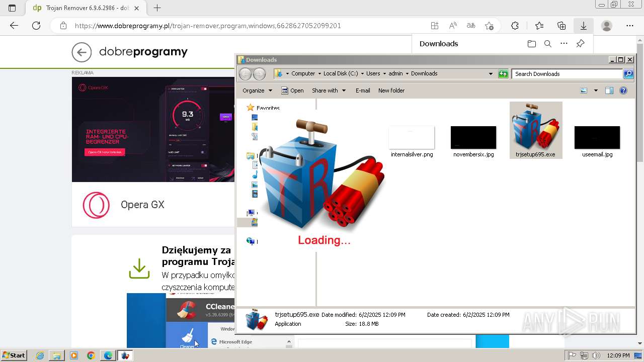Click Opera GX ad title link

coord(142,205)
